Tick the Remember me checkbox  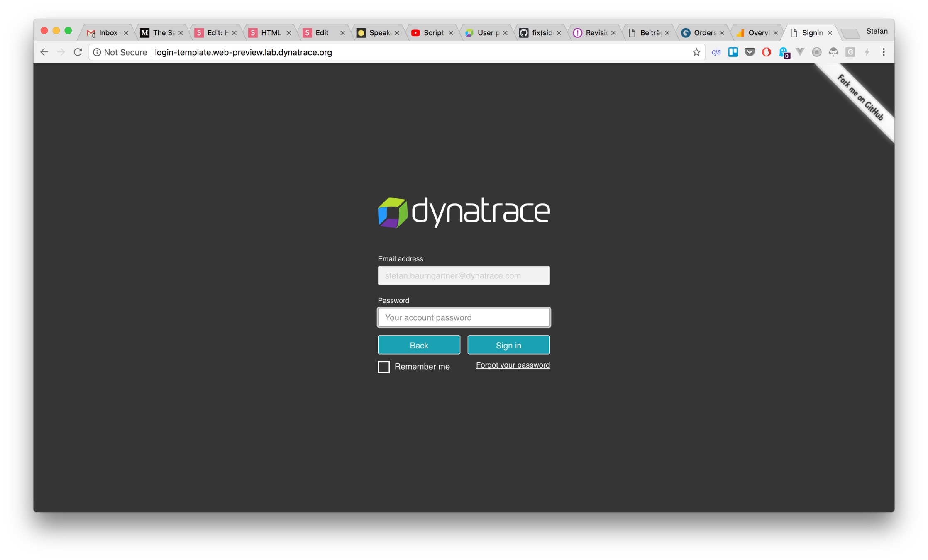pyautogui.click(x=383, y=367)
